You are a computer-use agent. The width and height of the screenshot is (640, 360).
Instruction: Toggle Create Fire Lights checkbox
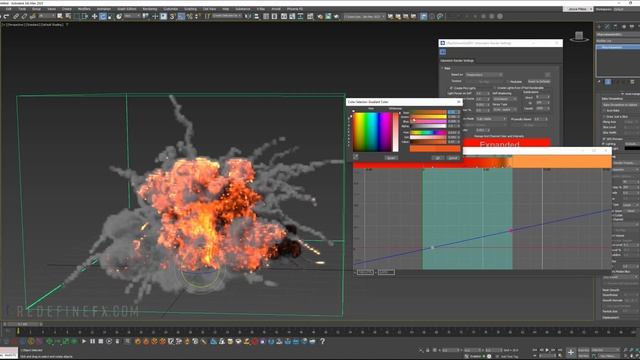451,88
